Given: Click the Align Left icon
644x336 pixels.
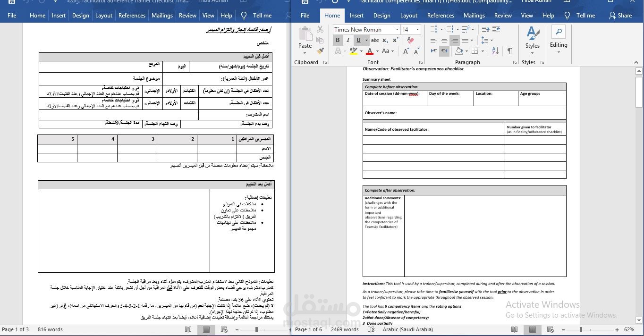Looking at the screenshot, I should coord(434,40).
